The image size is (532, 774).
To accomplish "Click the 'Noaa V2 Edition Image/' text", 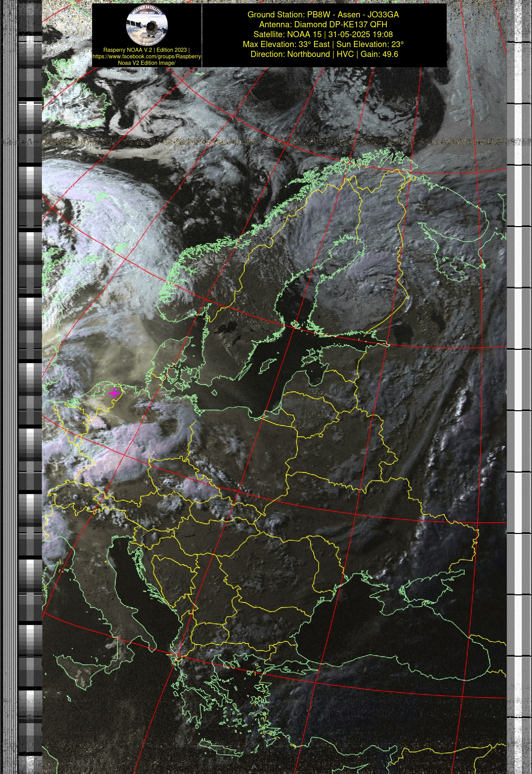I will coord(147,63).
